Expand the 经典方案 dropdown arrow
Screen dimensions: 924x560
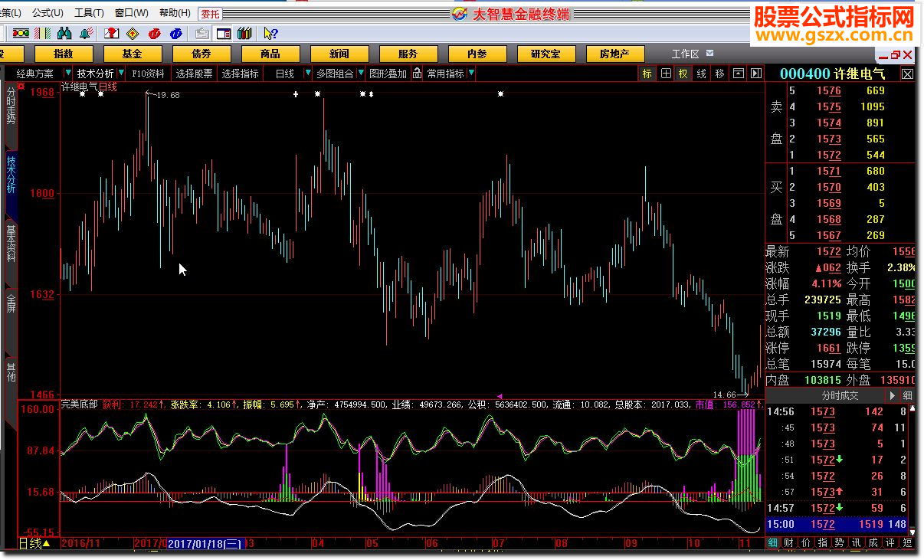click(x=68, y=74)
